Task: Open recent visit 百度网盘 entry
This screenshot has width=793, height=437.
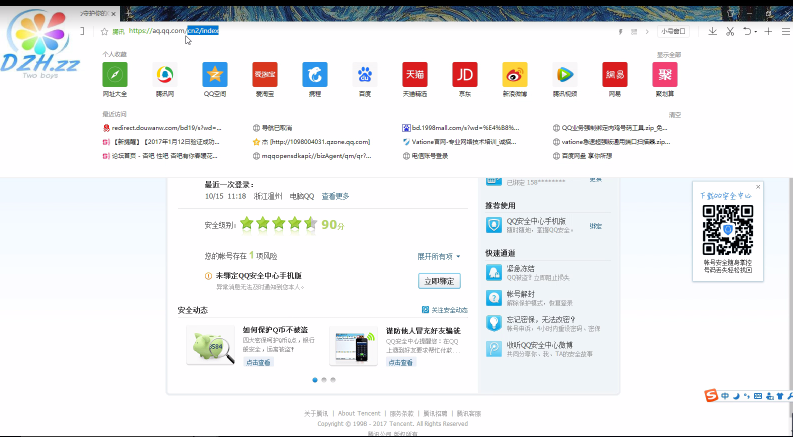Action: (582, 156)
